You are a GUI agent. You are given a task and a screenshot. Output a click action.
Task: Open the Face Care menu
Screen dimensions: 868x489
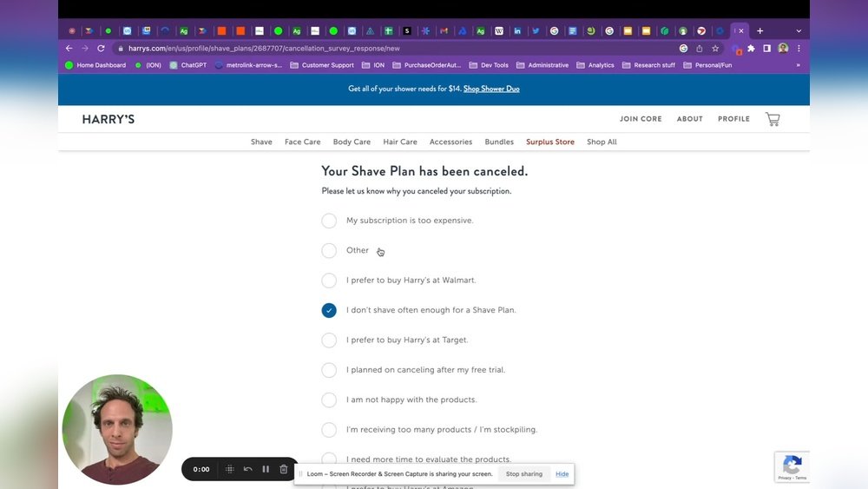302,142
